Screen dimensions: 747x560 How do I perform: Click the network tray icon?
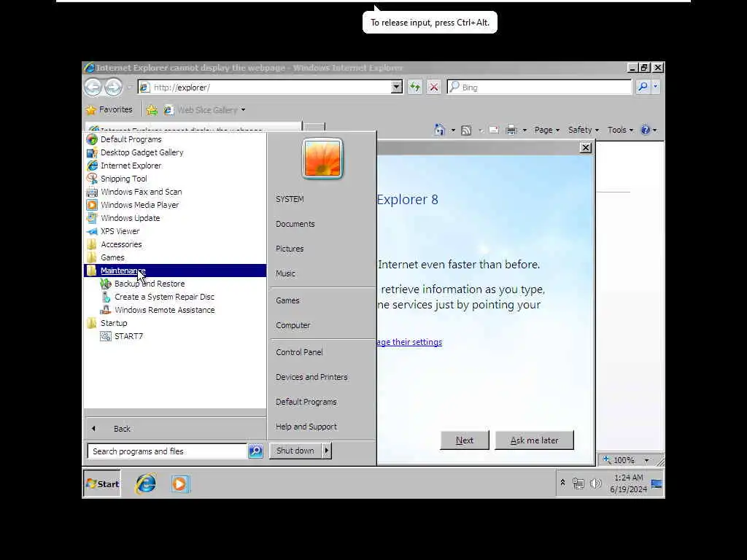[x=578, y=484]
